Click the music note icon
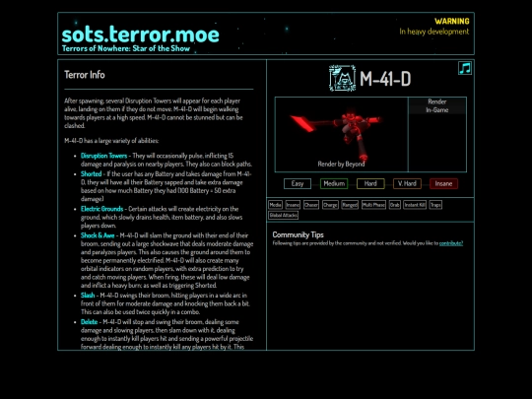The height and width of the screenshot is (399, 532). [465, 68]
